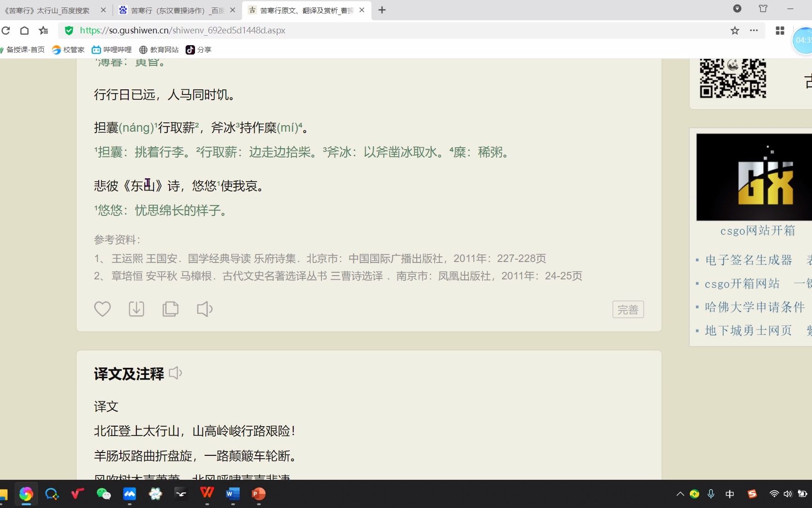
Task: Open the 备授课-首页 bookmark
Action: 23,50
